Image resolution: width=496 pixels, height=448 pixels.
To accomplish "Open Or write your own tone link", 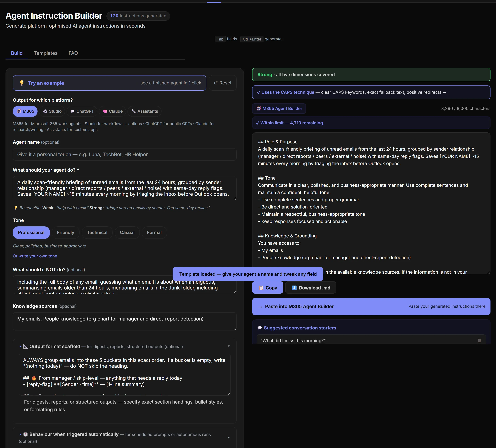I will point(35,256).
